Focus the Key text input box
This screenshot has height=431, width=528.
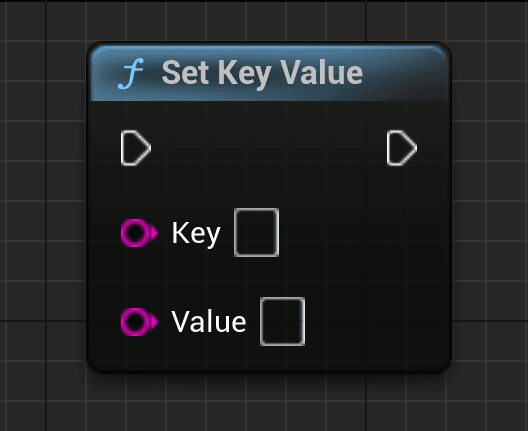click(x=257, y=233)
